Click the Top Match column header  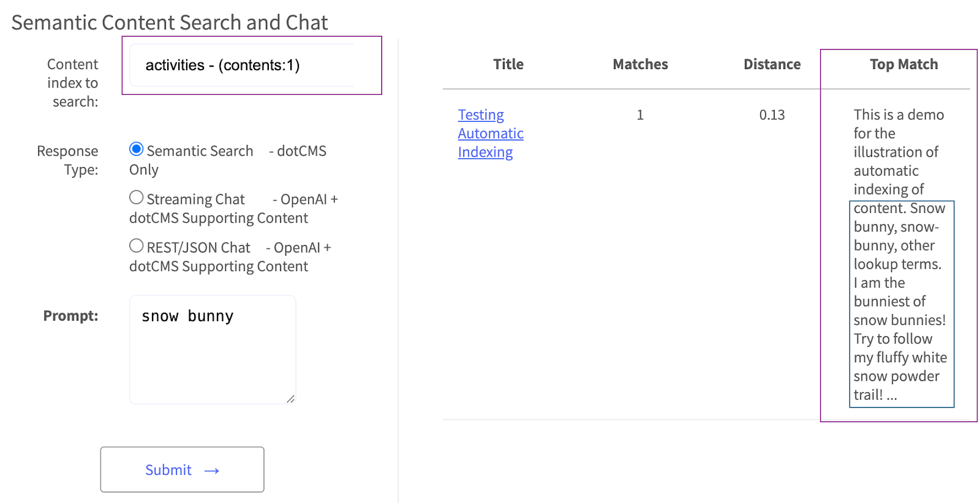coord(903,64)
